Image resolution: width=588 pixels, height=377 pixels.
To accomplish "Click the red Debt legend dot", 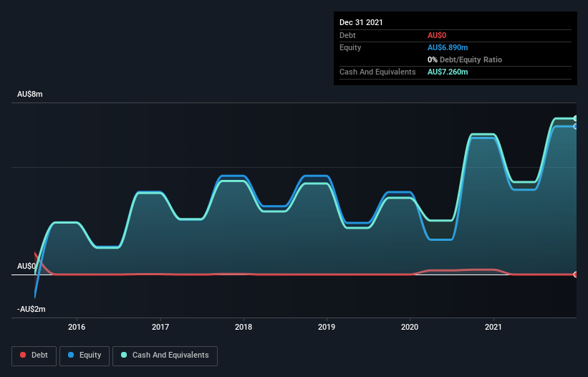I will point(23,355).
